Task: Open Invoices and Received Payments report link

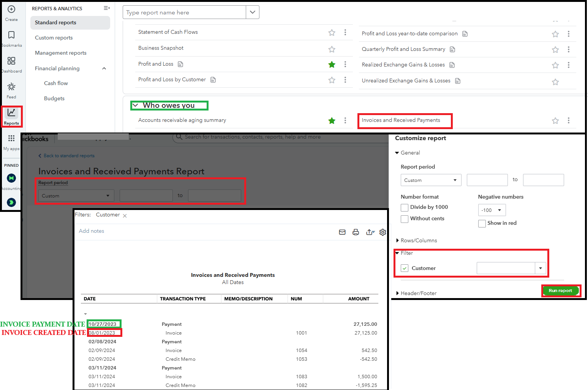Action: tap(401, 120)
